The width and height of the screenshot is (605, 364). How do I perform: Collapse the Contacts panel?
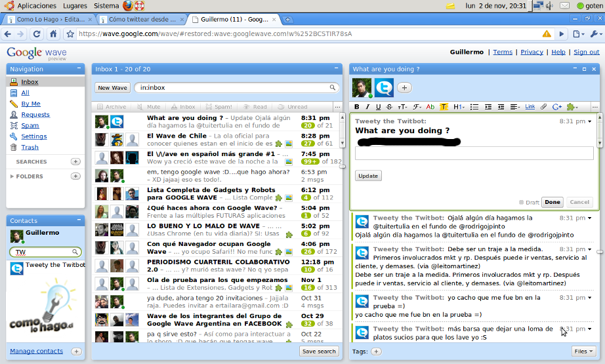79,220
